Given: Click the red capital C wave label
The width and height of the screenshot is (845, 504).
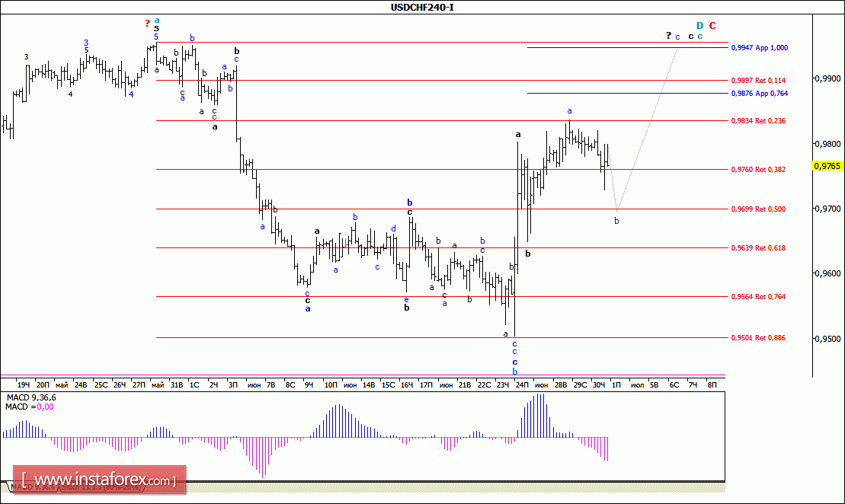Looking at the screenshot, I should point(712,26).
